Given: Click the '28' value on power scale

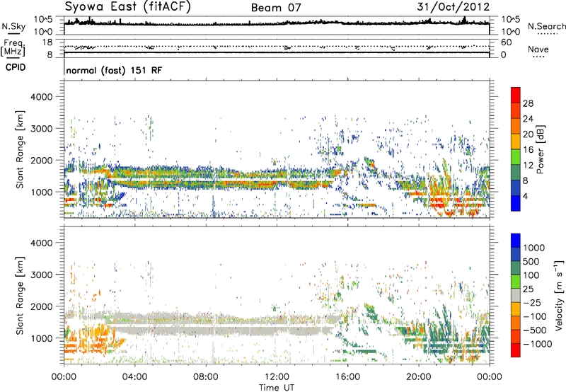Looking at the screenshot, I should 528,103.
